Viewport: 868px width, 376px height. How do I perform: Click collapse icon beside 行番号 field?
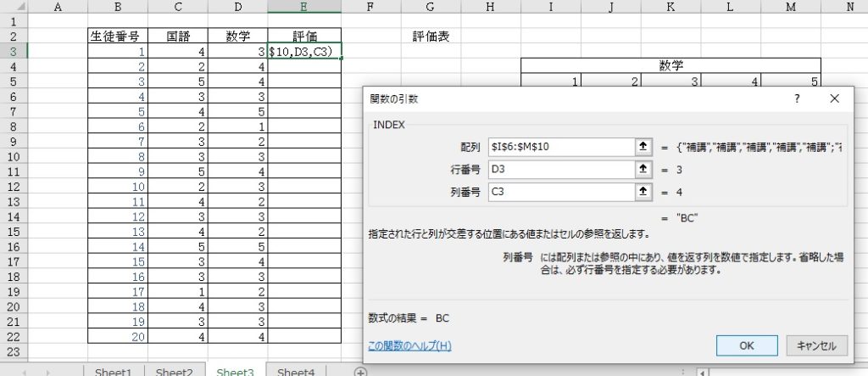pos(643,170)
